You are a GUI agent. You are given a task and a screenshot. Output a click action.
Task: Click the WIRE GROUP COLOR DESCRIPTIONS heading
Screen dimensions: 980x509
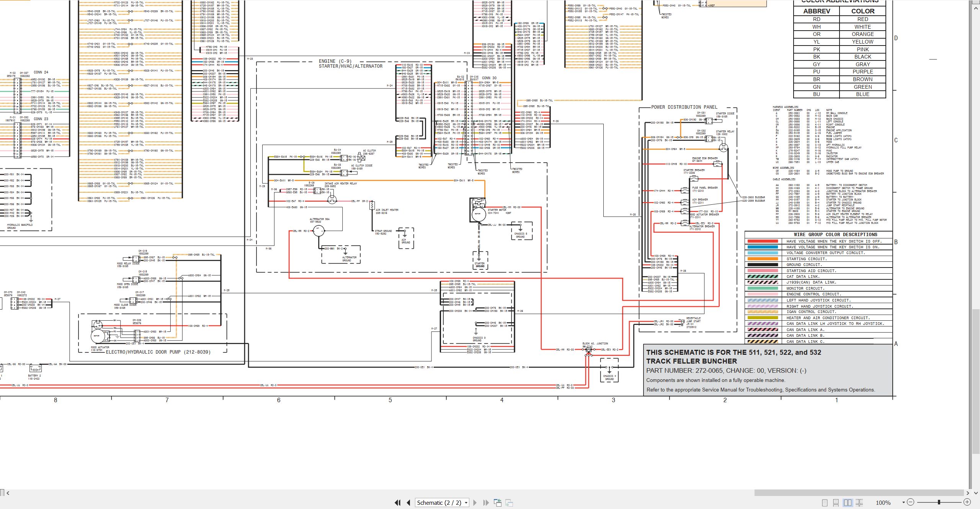pos(835,234)
